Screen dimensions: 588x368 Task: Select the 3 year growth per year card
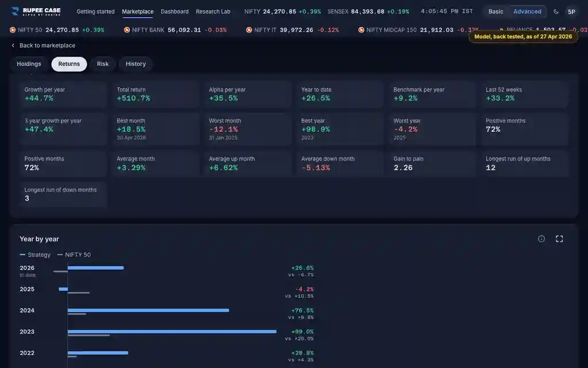[63, 129]
